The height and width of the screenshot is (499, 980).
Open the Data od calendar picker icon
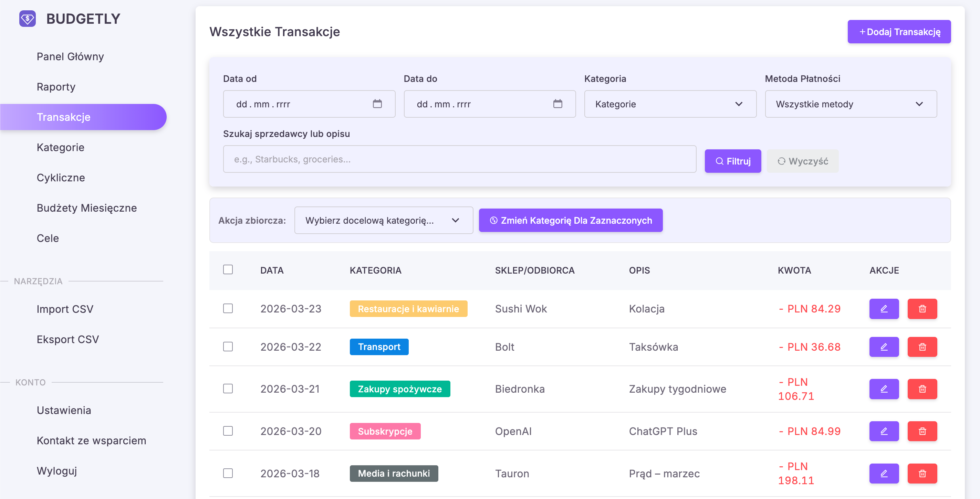[x=377, y=104]
